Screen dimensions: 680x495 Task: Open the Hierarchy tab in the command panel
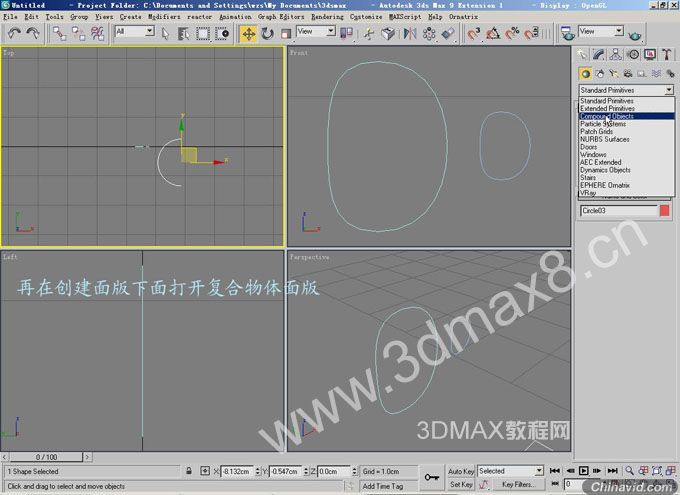616,56
